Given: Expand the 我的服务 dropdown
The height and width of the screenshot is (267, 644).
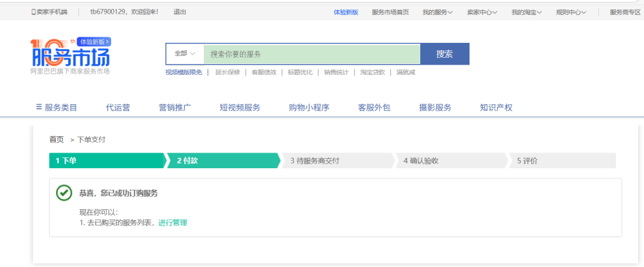Looking at the screenshot, I should pos(437,12).
